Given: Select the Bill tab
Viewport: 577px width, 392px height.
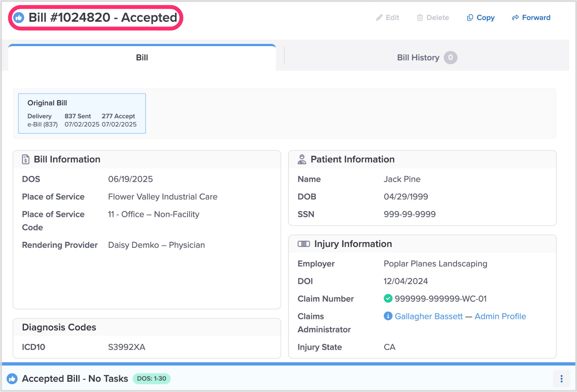Looking at the screenshot, I should pos(142,58).
